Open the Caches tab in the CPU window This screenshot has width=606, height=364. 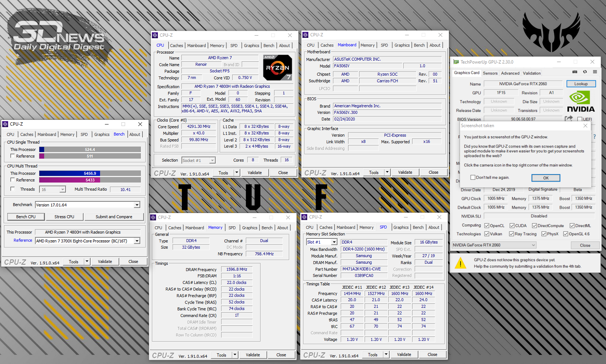(176, 45)
